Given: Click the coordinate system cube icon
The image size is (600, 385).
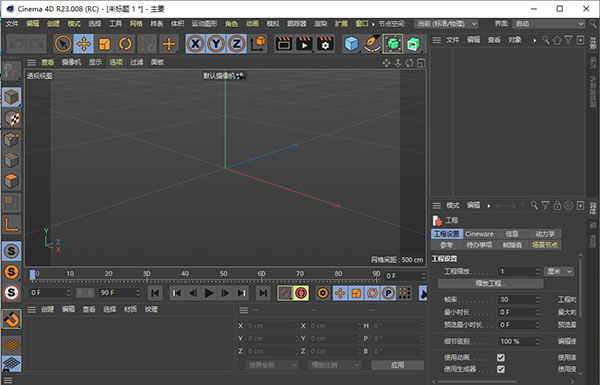Looking at the screenshot, I should point(258,44).
